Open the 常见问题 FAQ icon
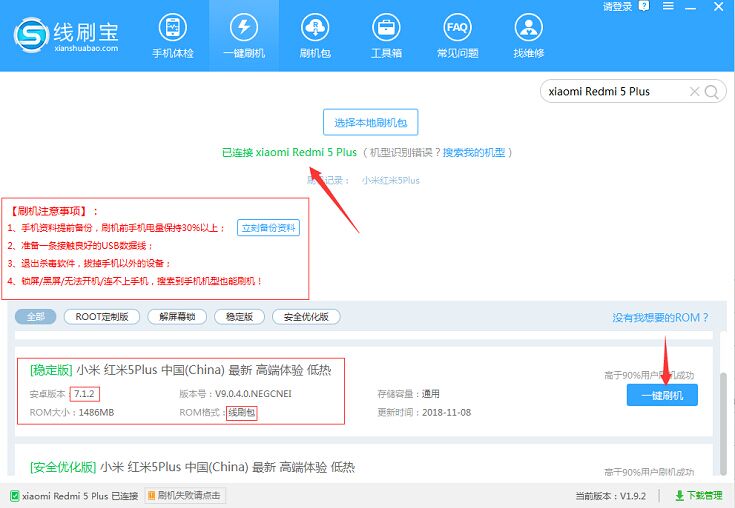The width and height of the screenshot is (735, 508). (457, 35)
